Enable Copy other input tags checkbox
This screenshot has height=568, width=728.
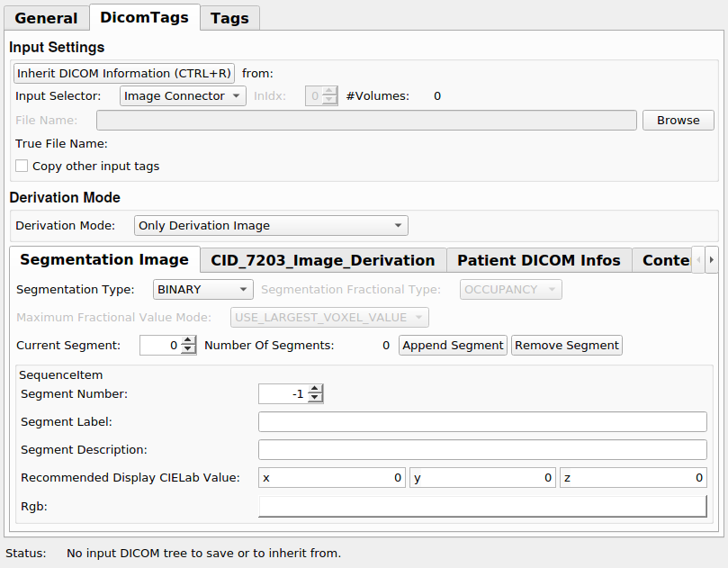[22, 167]
